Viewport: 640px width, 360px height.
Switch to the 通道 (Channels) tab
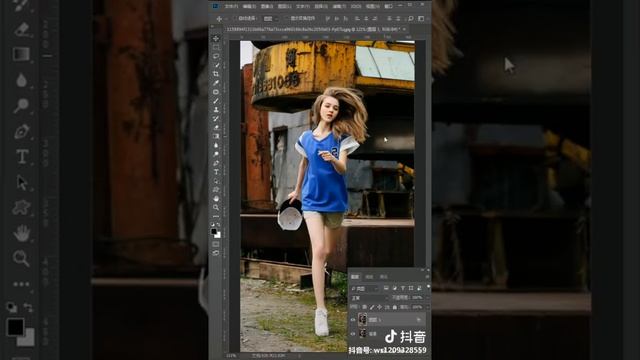point(369,277)
